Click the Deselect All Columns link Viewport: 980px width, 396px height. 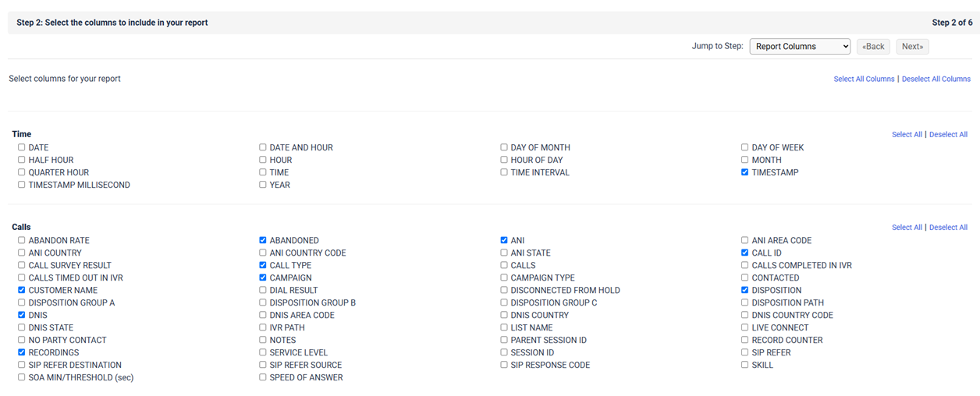pos(936,79)
